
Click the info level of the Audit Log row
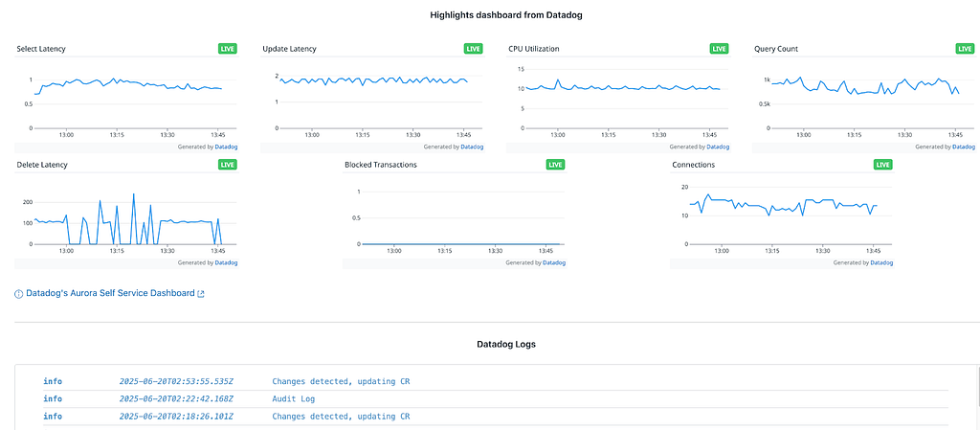click(x=54, y=398)
